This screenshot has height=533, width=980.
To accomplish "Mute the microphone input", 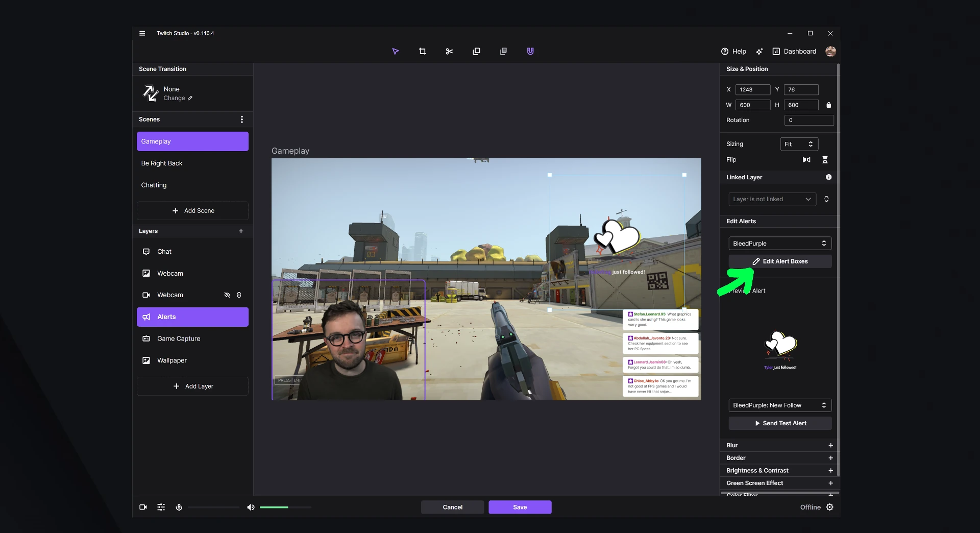I will point(179,507).
